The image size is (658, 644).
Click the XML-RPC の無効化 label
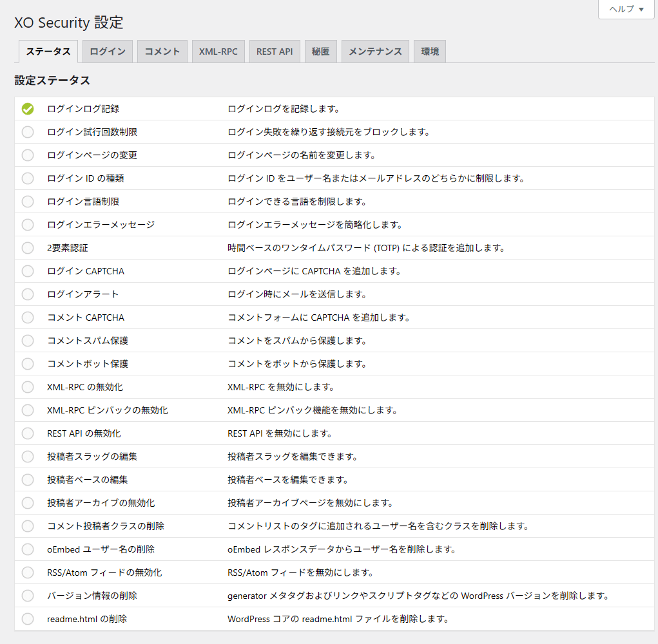[x=85, y=387]
